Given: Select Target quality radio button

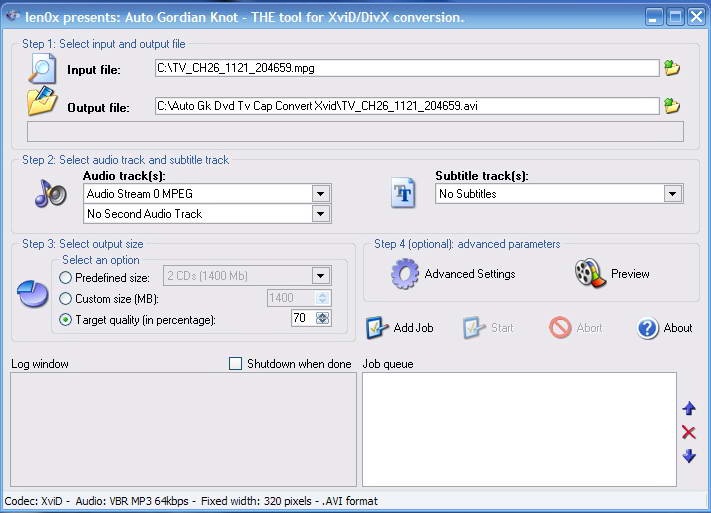Looking at the screenshot, I should 65,320.
